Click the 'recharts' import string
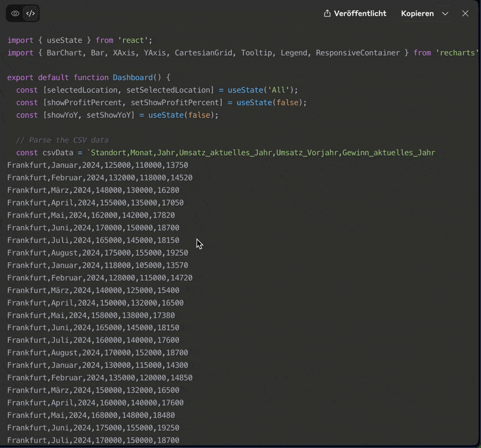This screenshot has width=481, height=448. pos(457,53)
